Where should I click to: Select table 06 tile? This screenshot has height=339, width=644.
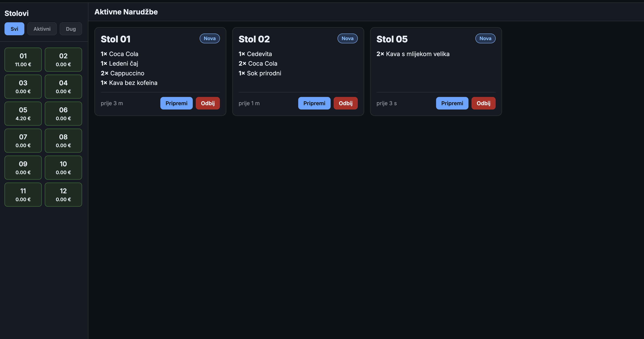coord(63,114)
